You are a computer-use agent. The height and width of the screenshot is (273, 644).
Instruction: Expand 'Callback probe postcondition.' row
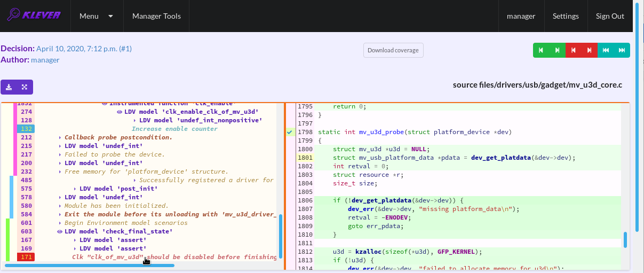[60, 137]
